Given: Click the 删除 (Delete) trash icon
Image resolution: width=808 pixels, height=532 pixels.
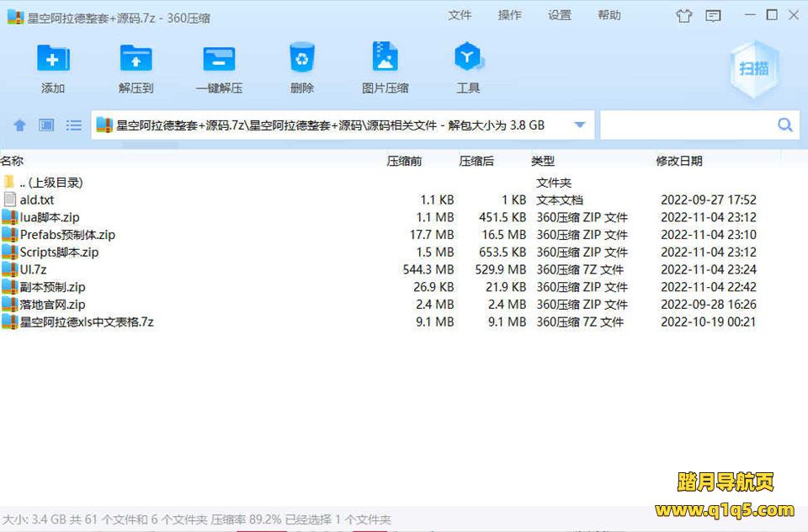Looking at the screenshot, I should [x=301, y=59].
